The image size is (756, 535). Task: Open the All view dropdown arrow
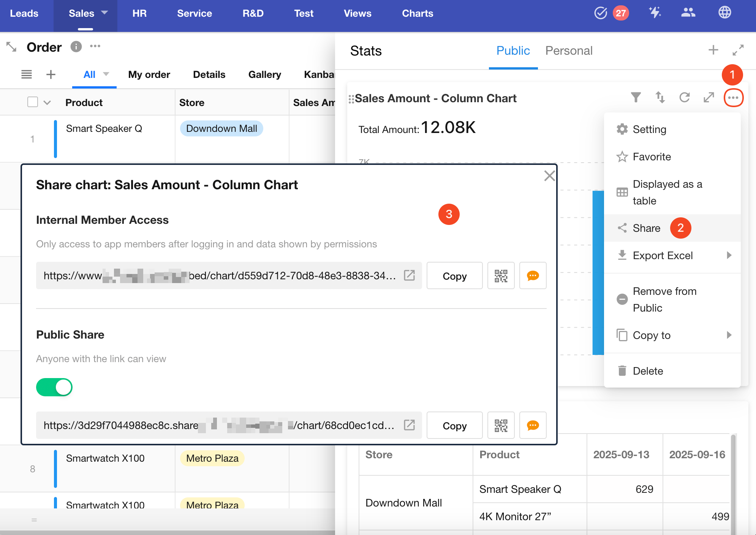106,74
